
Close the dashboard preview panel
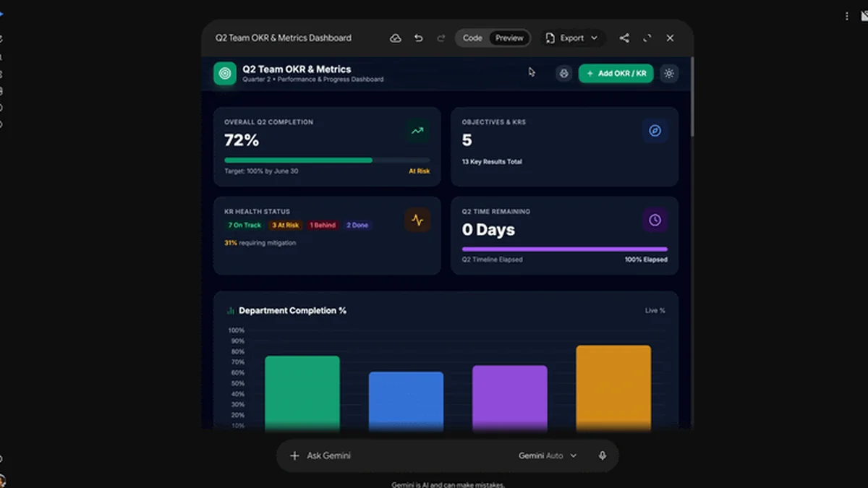(x=670, y=38)
